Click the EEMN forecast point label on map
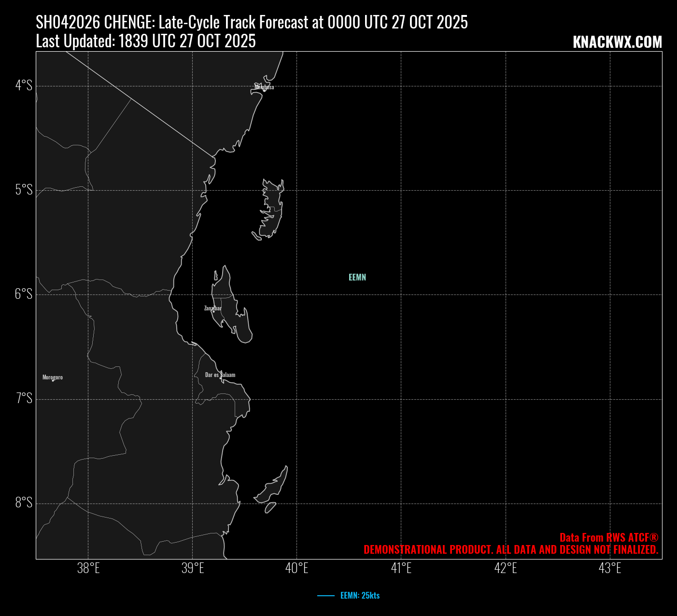 [x=357, y=278]
